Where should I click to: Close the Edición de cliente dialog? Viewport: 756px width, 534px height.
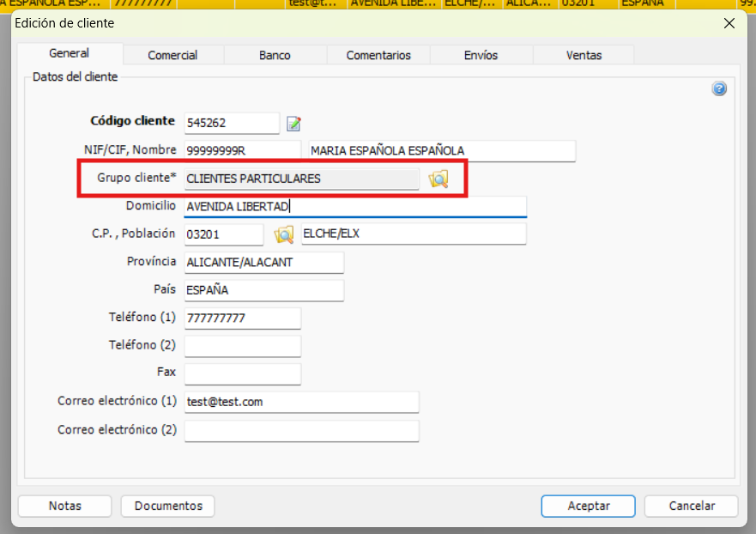729,24
